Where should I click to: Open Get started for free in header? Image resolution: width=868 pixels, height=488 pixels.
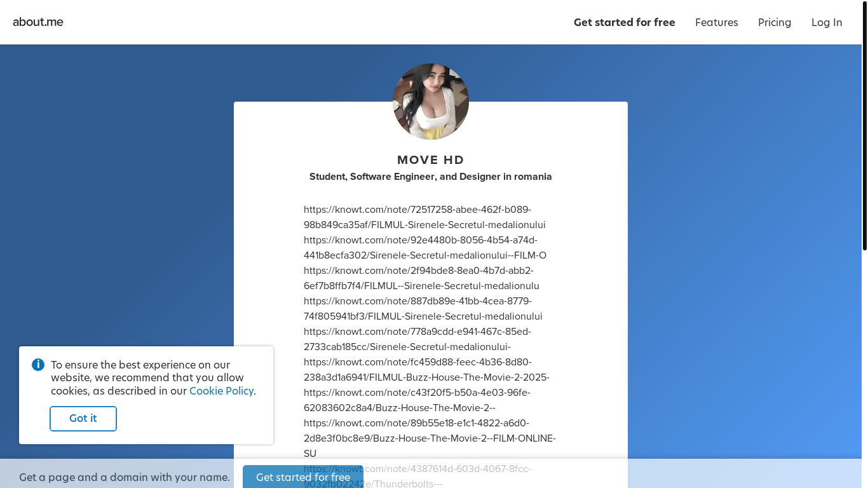point(624,22)
